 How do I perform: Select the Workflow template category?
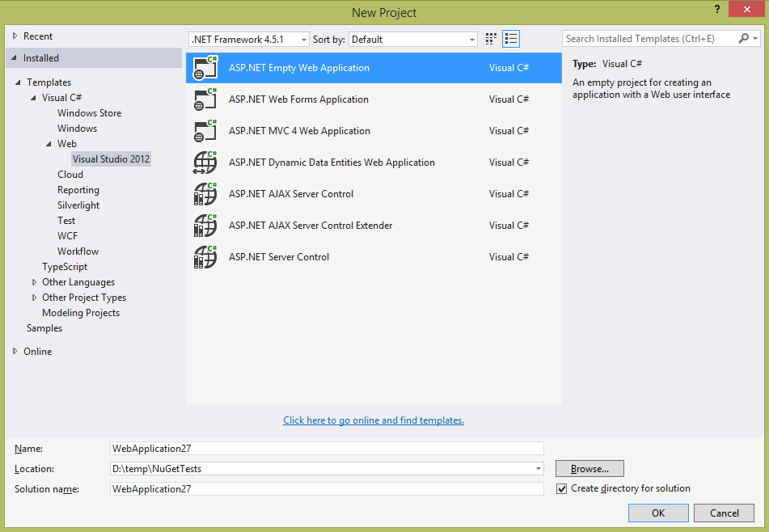click(x=78, y=251)
